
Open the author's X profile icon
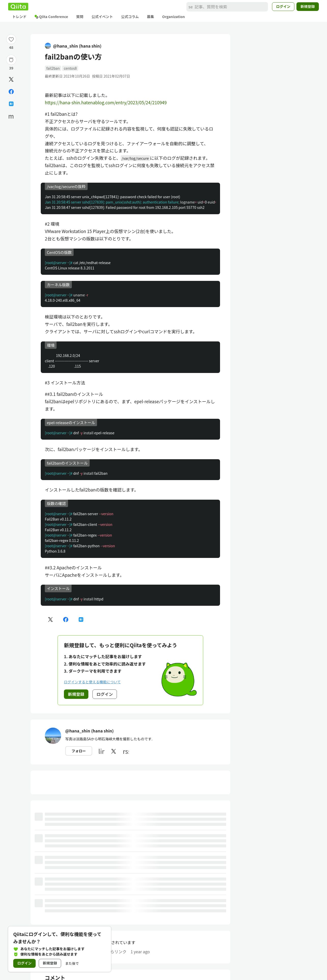point(113,751)
